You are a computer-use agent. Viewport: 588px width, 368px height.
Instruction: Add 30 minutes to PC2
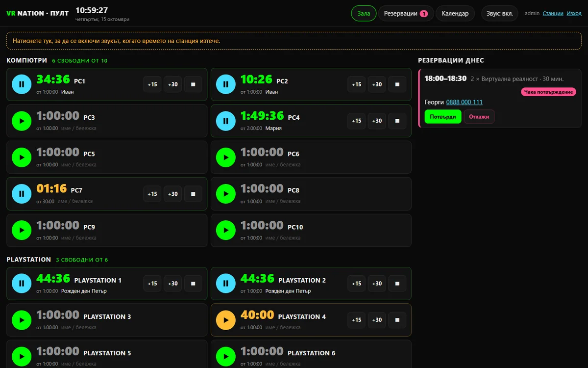pos(377,84)
